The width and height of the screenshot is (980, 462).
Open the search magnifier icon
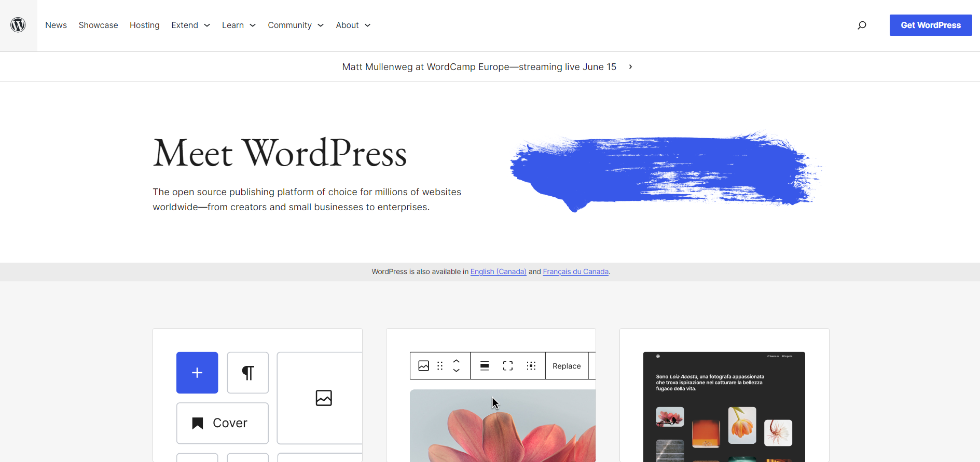[862, 25]
